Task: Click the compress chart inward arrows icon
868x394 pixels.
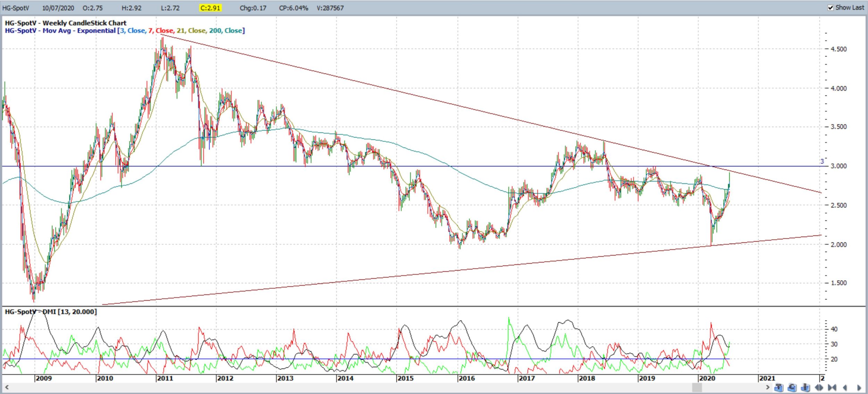Action: pos(832,387)
